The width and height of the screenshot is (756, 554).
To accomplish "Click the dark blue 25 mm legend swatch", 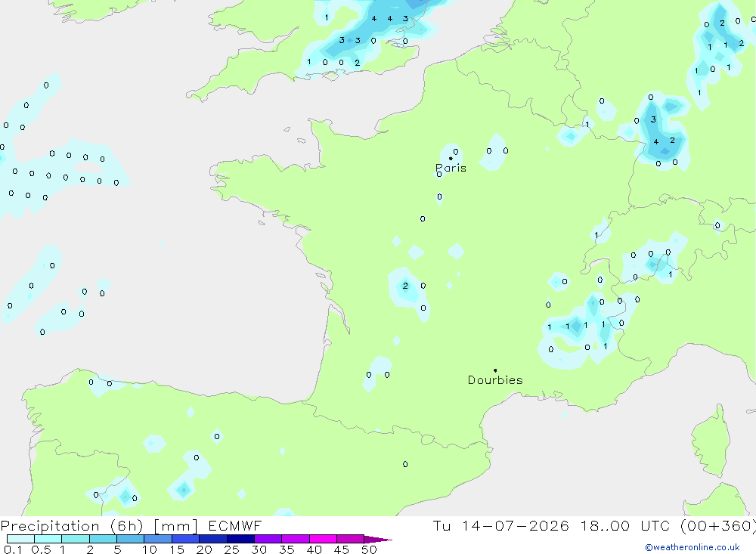I will [240, 539].
